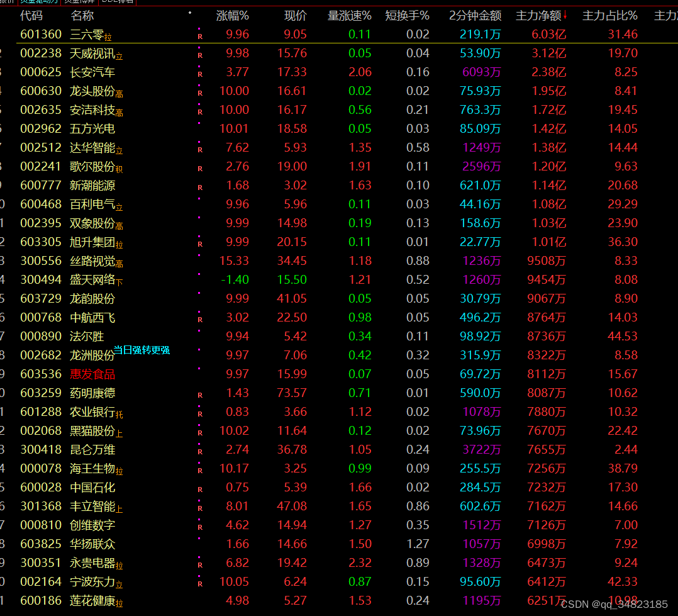Click the R marker on the 达华智能 row

coord(200,150)
